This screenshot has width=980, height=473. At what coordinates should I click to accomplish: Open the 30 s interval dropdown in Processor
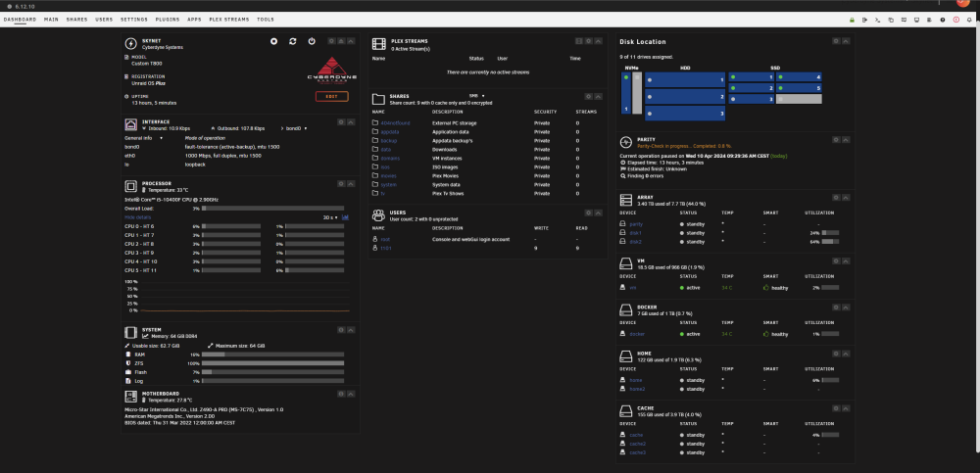(330, 217)
